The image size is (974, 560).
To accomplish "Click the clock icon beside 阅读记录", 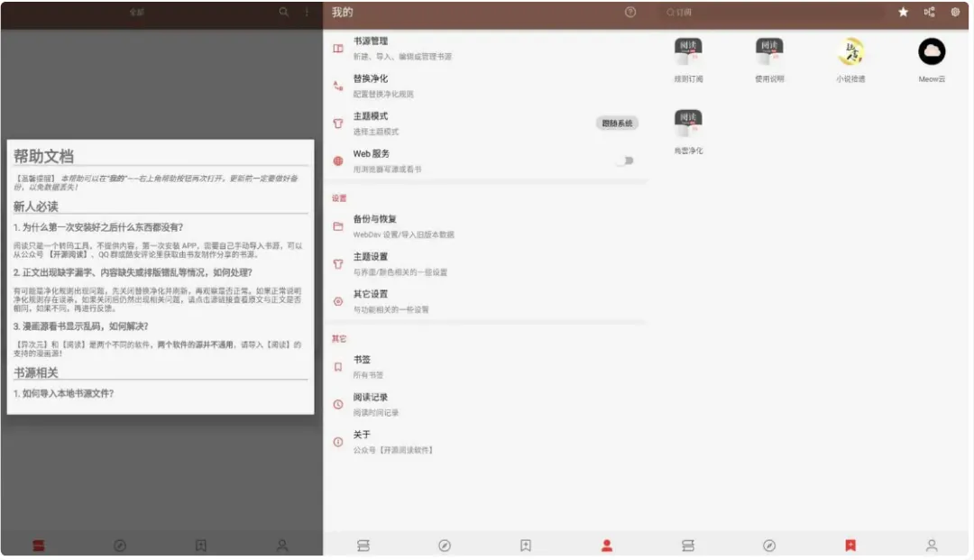I will coord(338,404).
